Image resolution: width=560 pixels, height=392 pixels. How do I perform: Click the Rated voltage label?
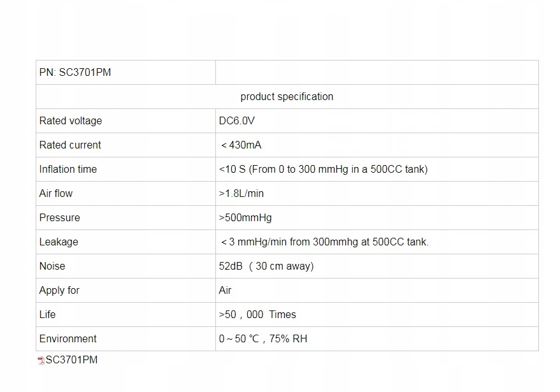(71, 121)
